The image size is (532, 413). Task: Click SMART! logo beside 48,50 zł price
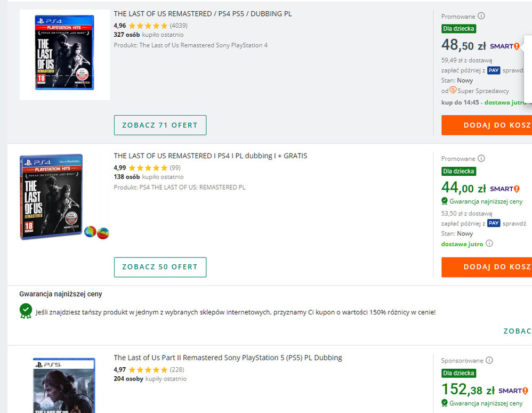[x=504, y=46]
